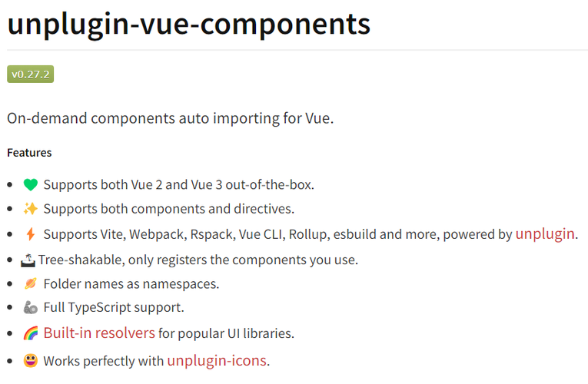Click the v0.27.2 version badge

30,74
